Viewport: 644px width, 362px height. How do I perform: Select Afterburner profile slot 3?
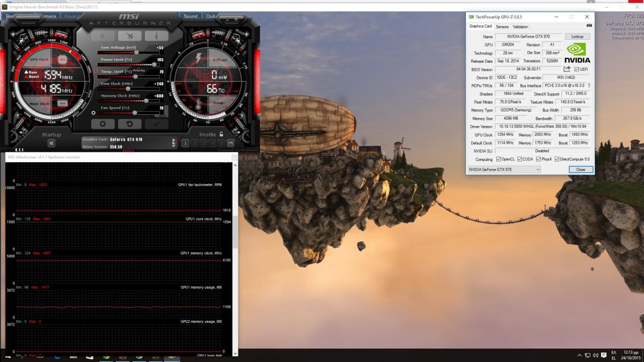coord(203,143)
